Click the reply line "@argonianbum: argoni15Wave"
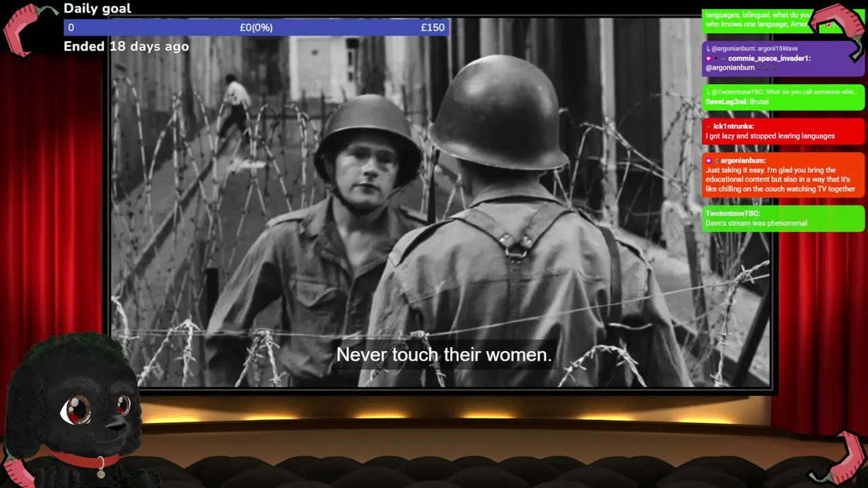The height and width of the screenshot is (488, 868). [x=754, y=49]
